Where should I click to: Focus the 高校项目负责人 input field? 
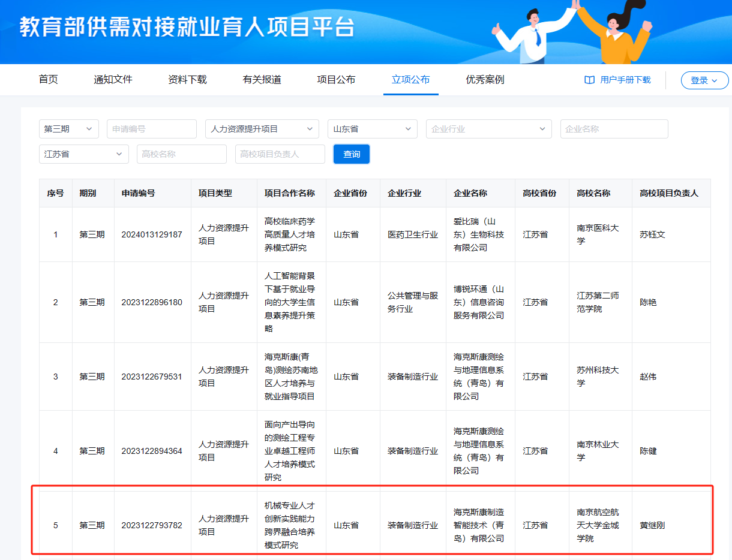point(280,154)
